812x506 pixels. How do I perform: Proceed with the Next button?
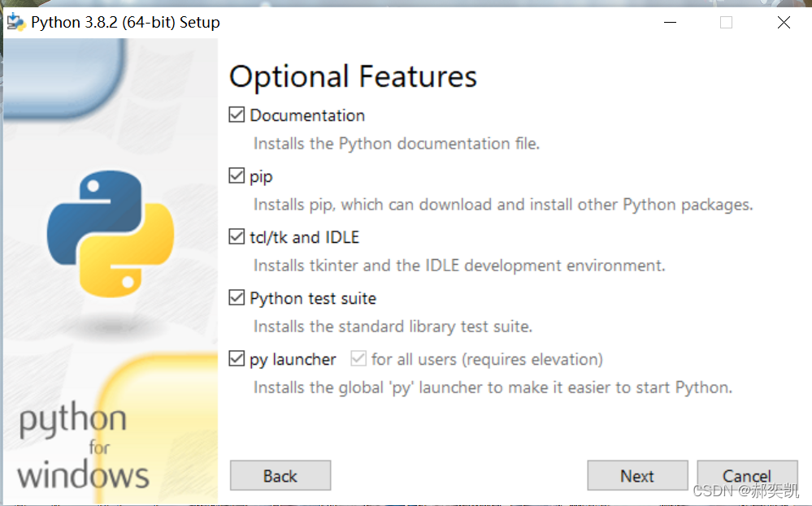pos(637,475)
